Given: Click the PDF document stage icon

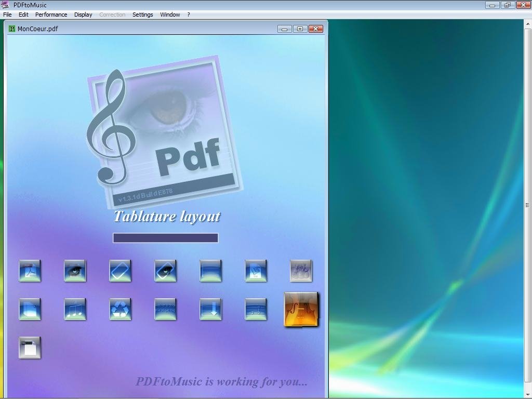Looking at the screenshot, I should pyautogui.click(x=30, y=271).
